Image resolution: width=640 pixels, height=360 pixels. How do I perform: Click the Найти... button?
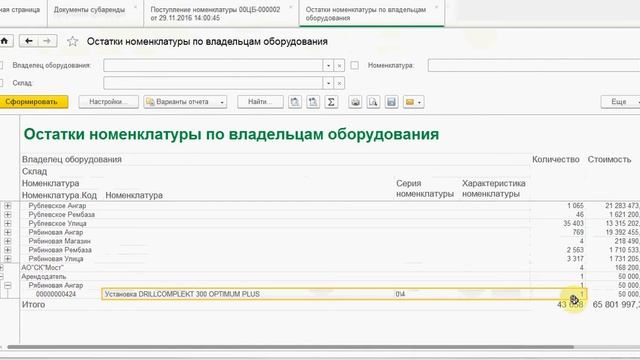point(260,102)
